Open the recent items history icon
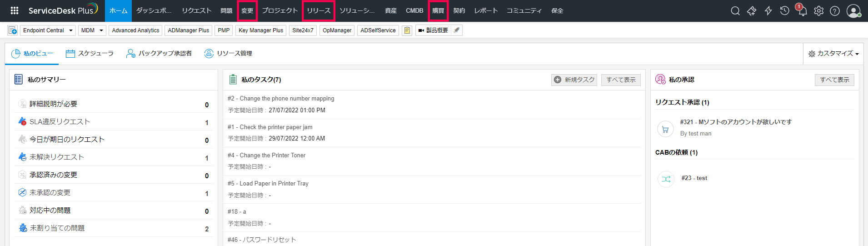The height and width of the screenshot is (246, 868). pos(784,11)
